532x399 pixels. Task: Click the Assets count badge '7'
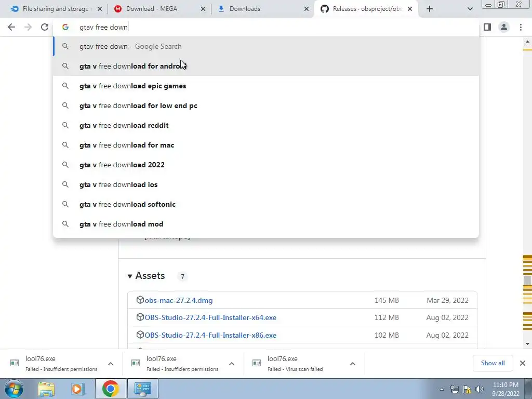182,276
